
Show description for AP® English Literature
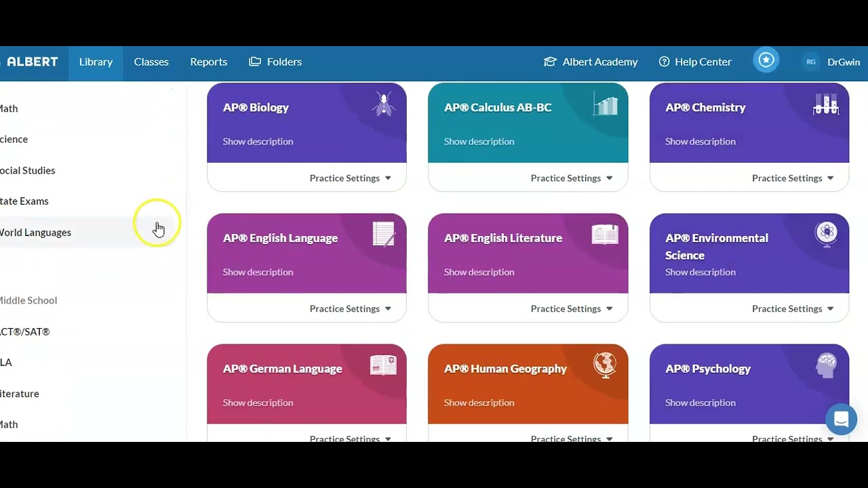[479, 272]
